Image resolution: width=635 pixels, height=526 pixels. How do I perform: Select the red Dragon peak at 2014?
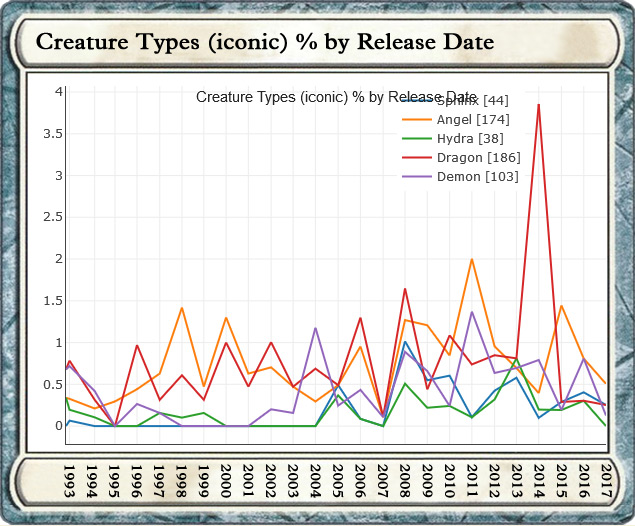point(539,105)
